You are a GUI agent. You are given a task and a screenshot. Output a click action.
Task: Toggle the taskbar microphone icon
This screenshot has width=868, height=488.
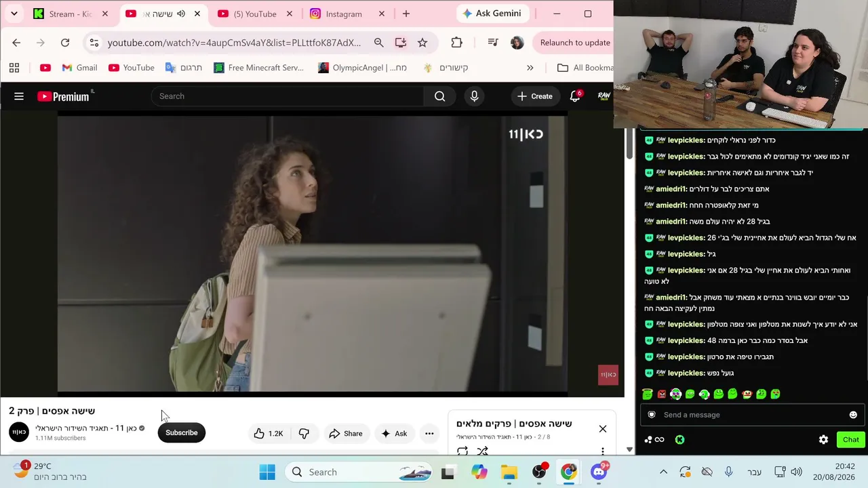tap(728, 472)
